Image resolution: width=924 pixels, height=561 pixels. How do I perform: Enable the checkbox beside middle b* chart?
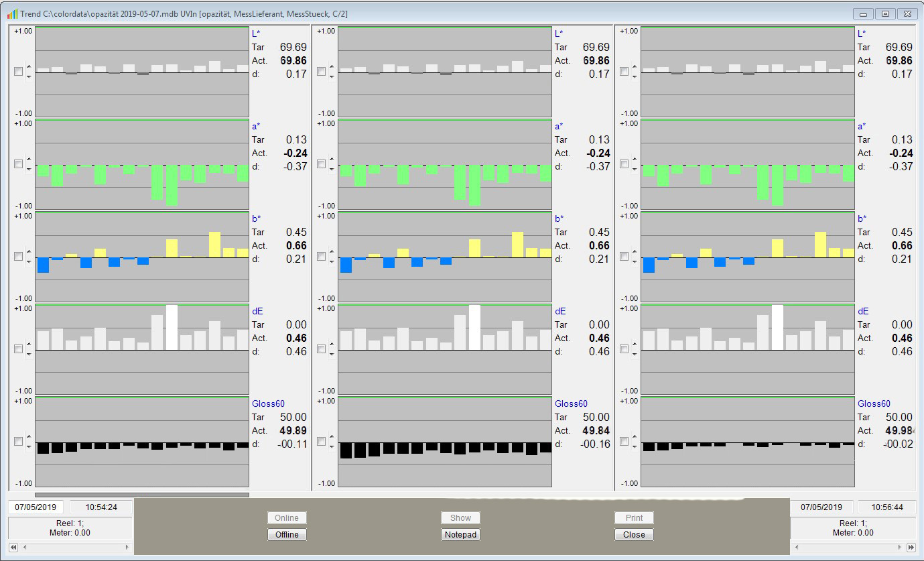click(322, 256)
